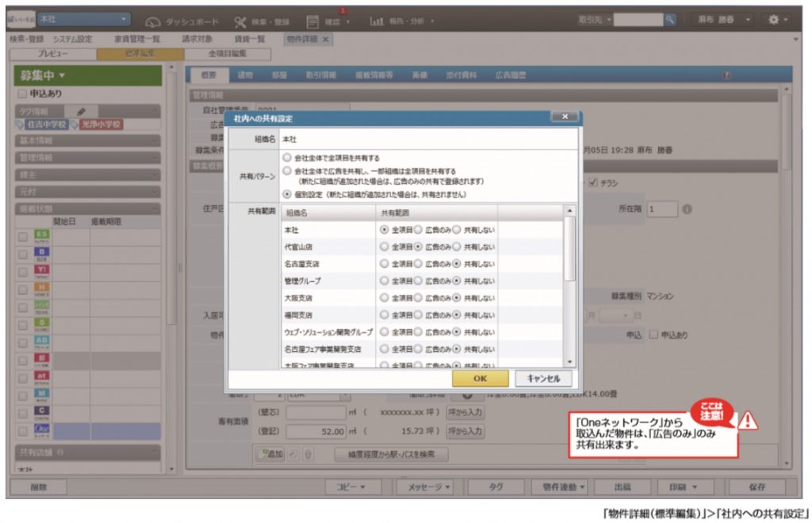Image resolution: width=812 pixels, height=523 pixels.
Task: Open the 募集中 status dropdown
Action: (87, 75)
